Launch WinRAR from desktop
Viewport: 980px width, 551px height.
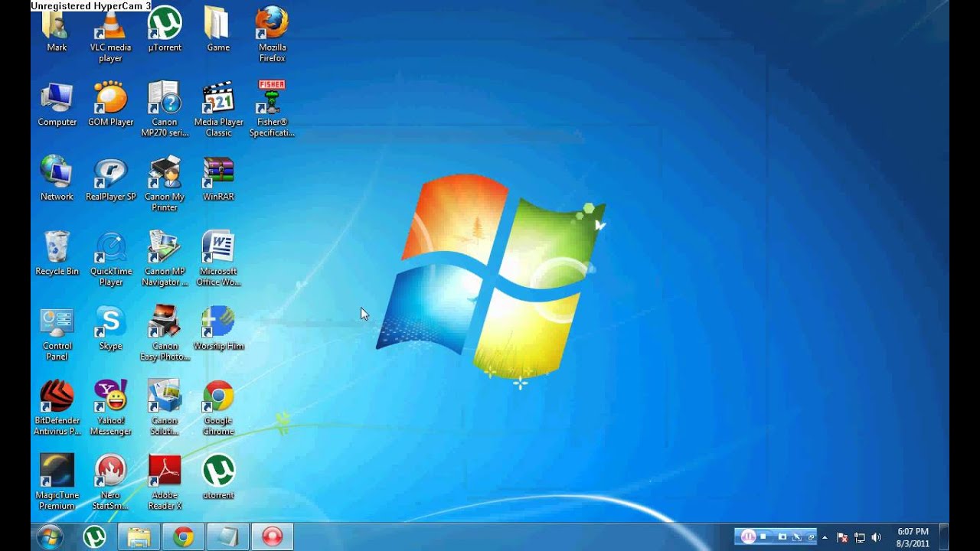pyautogui.click(x=218, y=178)
